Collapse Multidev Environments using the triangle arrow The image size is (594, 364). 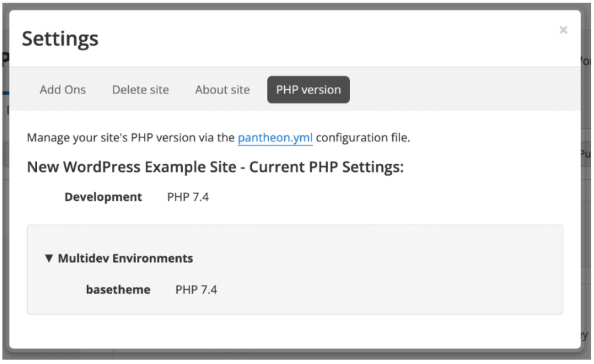pyautogui.click(x=49, y=258)
